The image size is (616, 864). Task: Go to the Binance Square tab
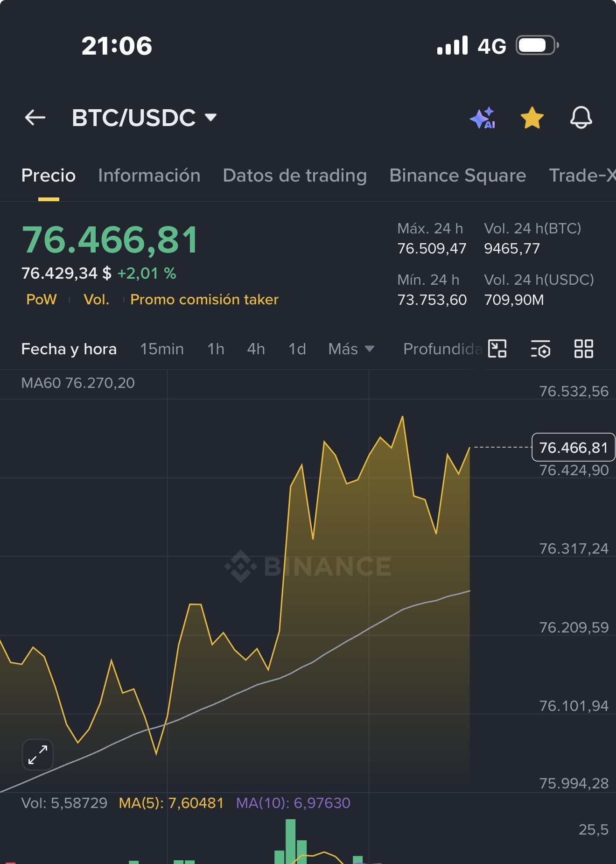click(x=457, y=176)
